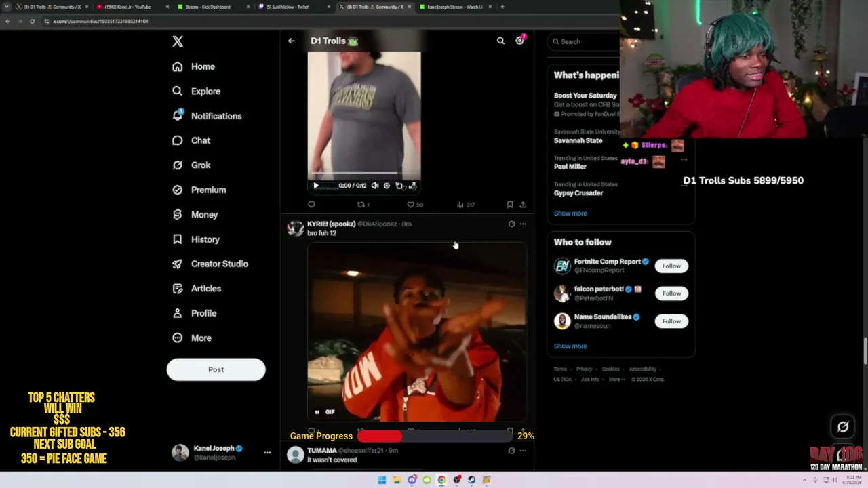Expand the More menu in sidebar
This screenshot has width=868, height=488.
192,338
